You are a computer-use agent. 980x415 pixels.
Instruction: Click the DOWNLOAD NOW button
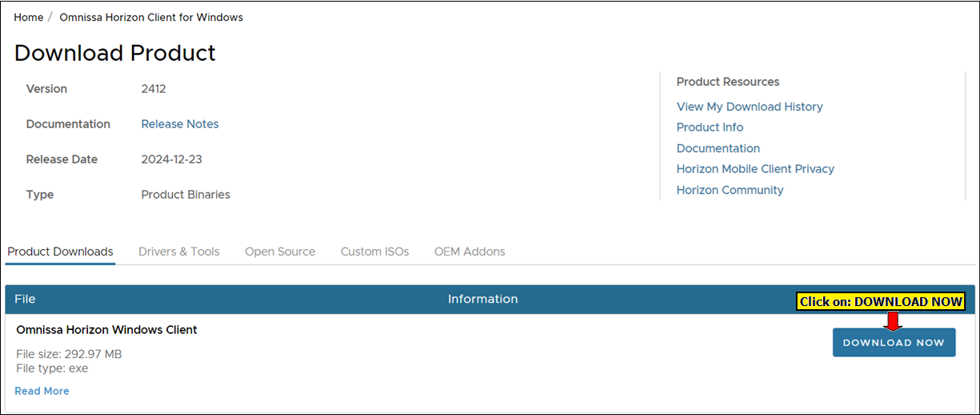tap(894, 342)
